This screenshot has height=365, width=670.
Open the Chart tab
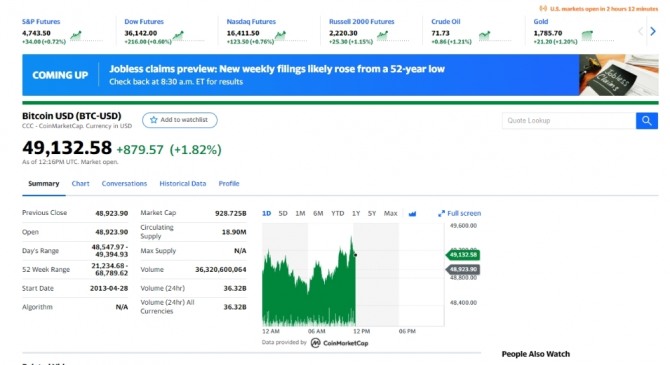pos(80,184)
